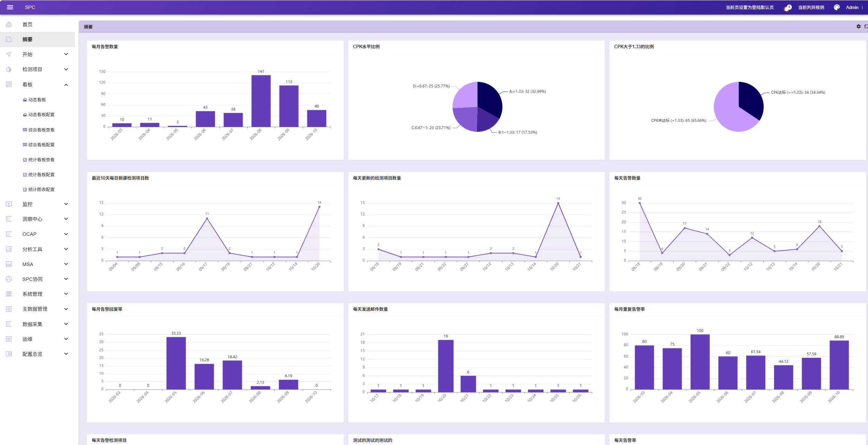868x445 pixels.
Task: Open 综合看板配置 submenu item
Action: (x=39, y=145)
